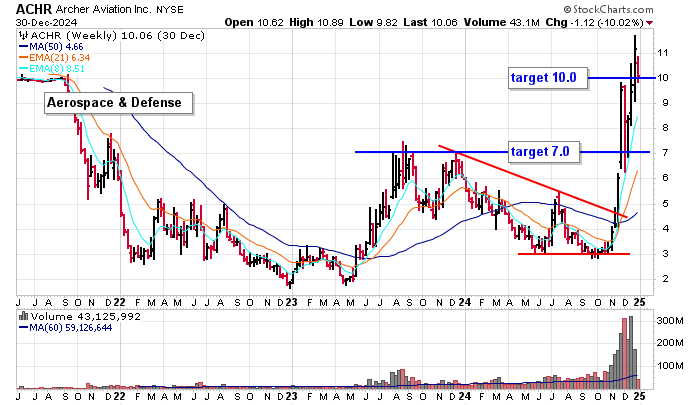Click the EMA(21) 6.34 legend entry

(54, 58)
